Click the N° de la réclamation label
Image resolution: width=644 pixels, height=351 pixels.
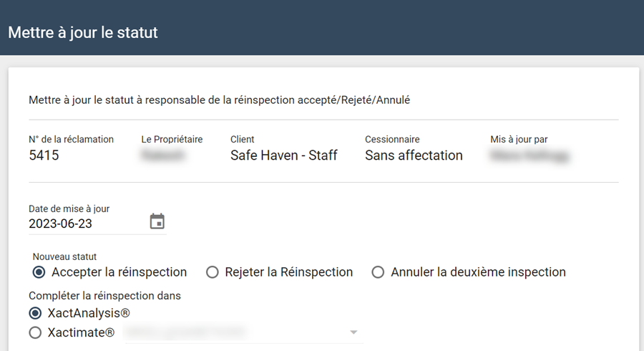(71, 140)
